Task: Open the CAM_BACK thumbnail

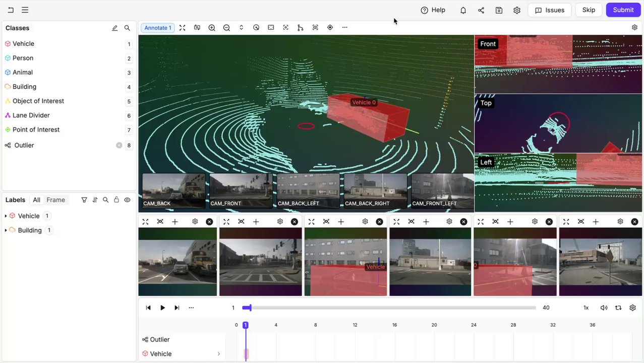Action: tap(174, 191)
